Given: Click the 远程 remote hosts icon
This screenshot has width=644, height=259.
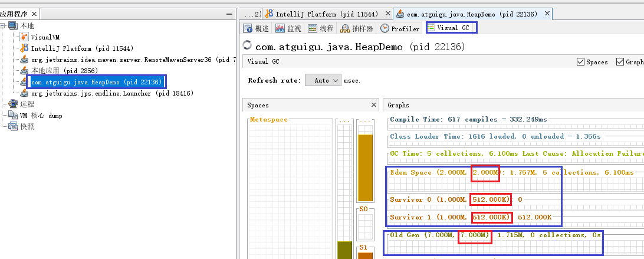Looking at the screenshot, I should (14, 104).
